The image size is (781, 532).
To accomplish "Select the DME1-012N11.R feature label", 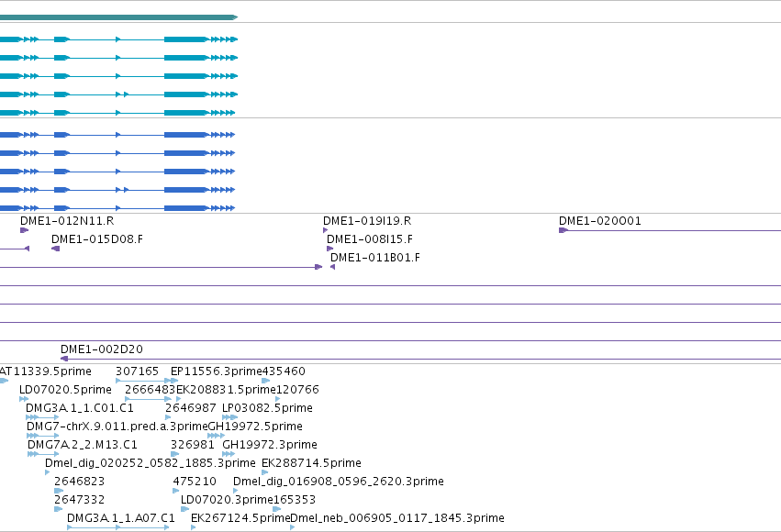I will [x=67, y=221].
